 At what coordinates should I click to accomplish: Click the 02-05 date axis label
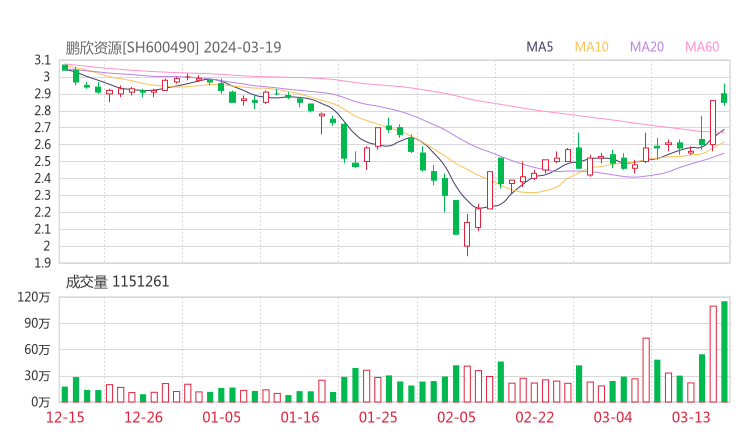[456, 417]
